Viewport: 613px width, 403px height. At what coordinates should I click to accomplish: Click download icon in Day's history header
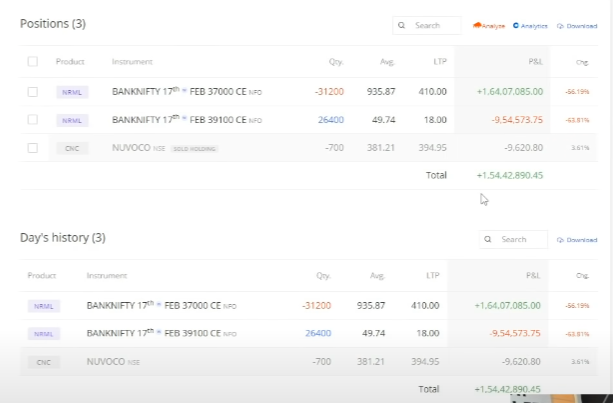click(560, 240)
